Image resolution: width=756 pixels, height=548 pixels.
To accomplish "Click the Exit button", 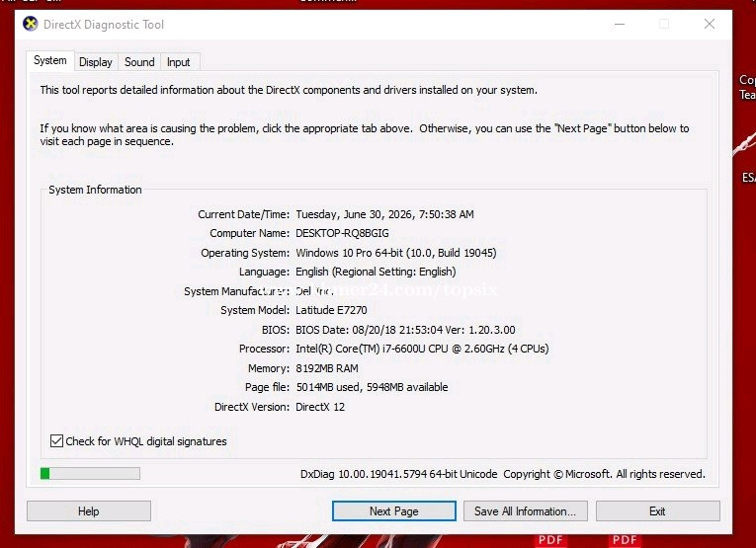I will pos(657,510).
